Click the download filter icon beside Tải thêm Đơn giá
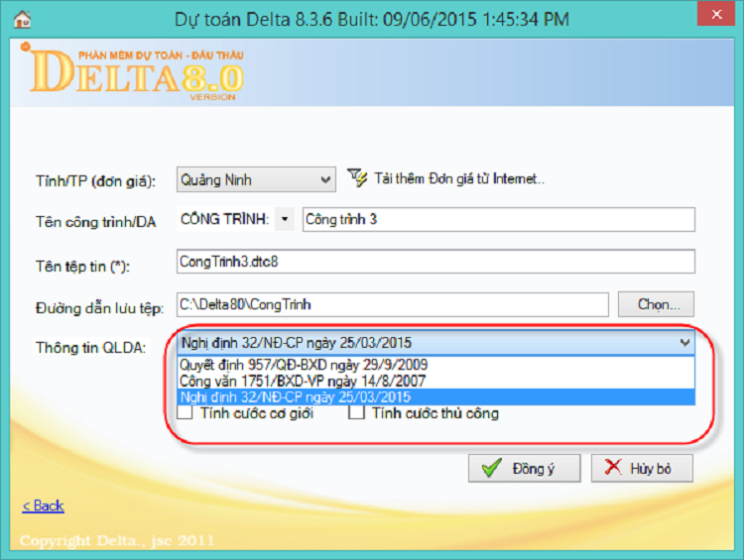This screenshot has height=560, width=744. [357, 178]
